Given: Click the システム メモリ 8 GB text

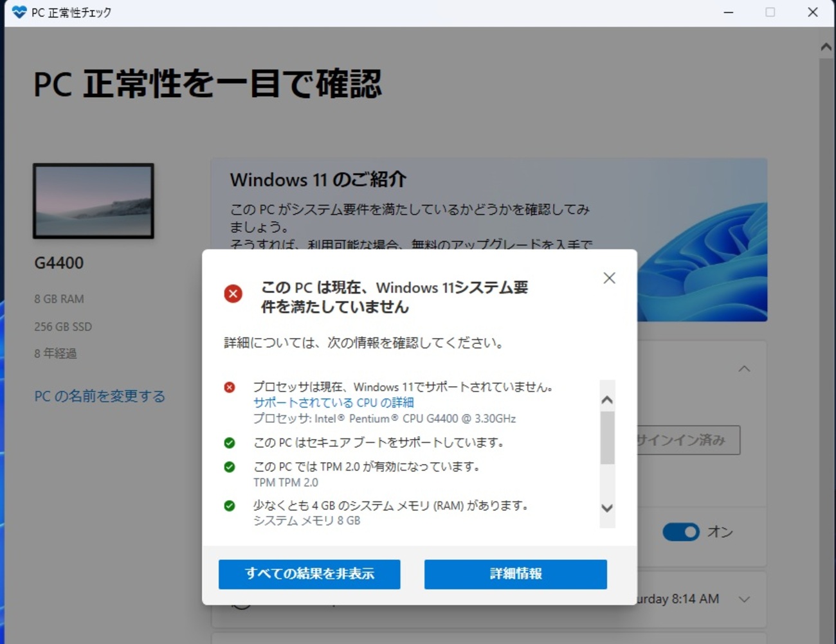Looking at the screenshot, I should tap(307, 521).
